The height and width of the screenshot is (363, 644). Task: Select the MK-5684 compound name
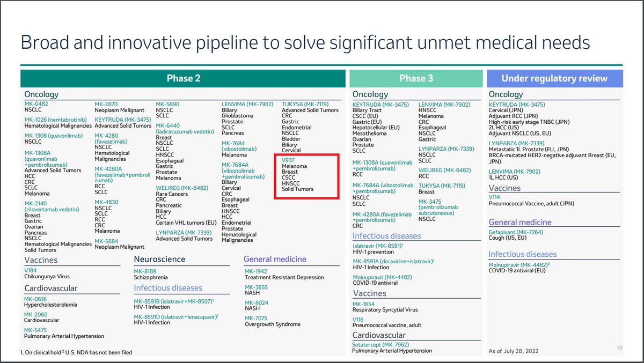point(107,241)
